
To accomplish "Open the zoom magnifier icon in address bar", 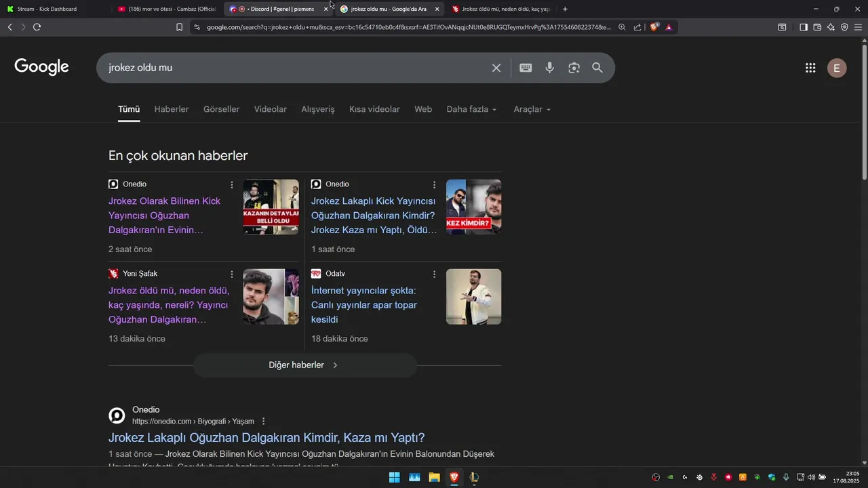I will [x=622, y=27].
